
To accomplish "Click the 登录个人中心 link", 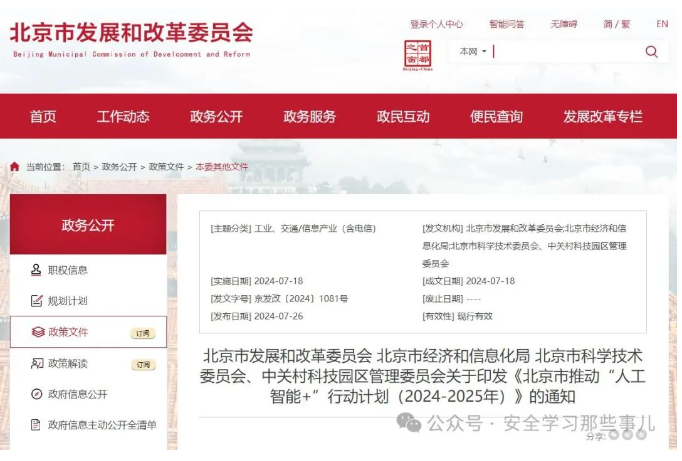I will (436, 24).
